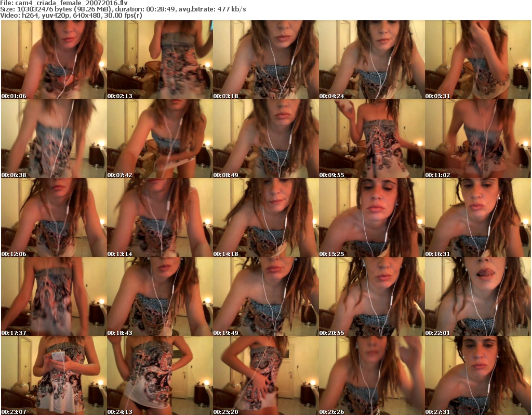
Task: Click the video codec text h264
Action: pos(30,15)
